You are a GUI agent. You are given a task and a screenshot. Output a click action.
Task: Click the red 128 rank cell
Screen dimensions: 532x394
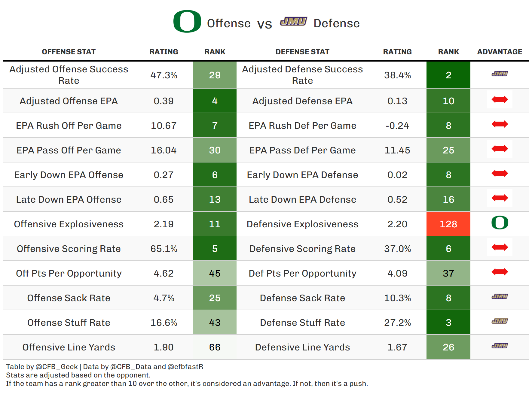click(448, 224)
